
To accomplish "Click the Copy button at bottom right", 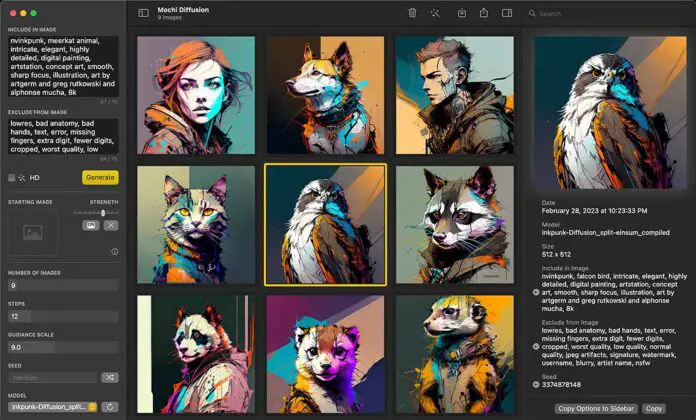I will pos(654,409).
